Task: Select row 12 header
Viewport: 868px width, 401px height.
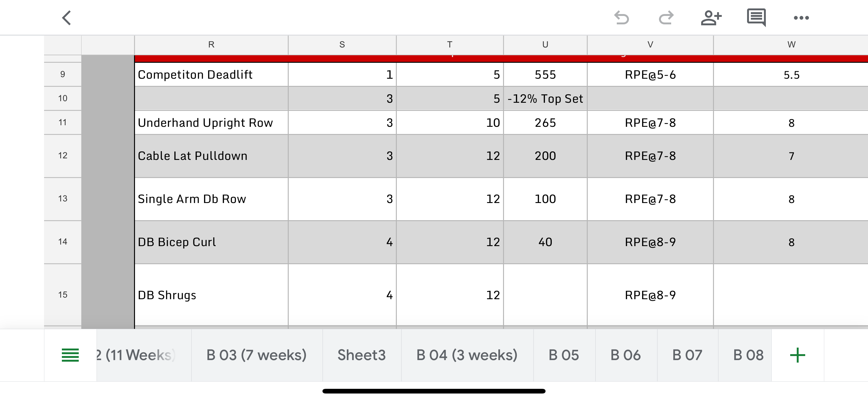Action: coord(63,156)
